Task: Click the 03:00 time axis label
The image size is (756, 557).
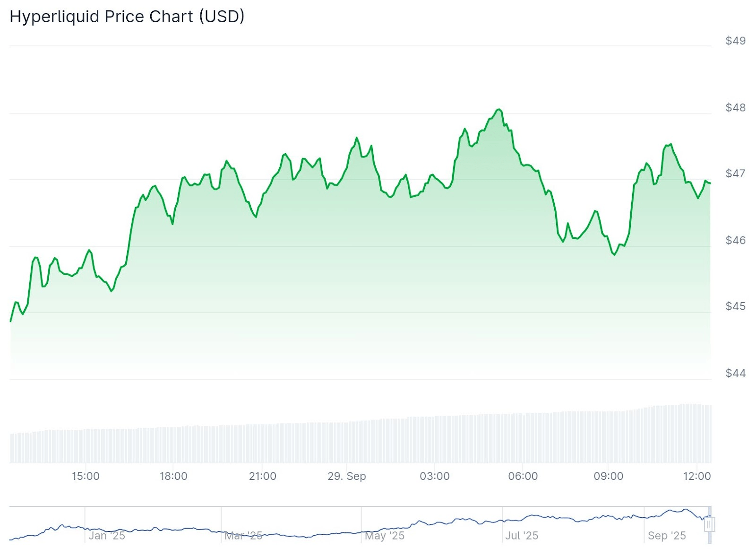Action: tap(435, 476)
